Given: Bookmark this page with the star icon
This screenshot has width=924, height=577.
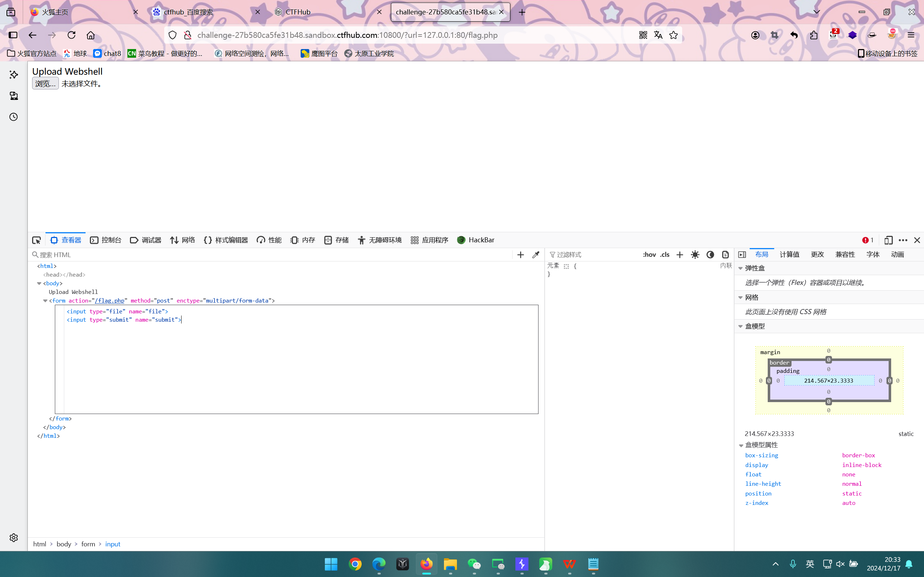Looking at the screenshot, I should tap(674, 35).
